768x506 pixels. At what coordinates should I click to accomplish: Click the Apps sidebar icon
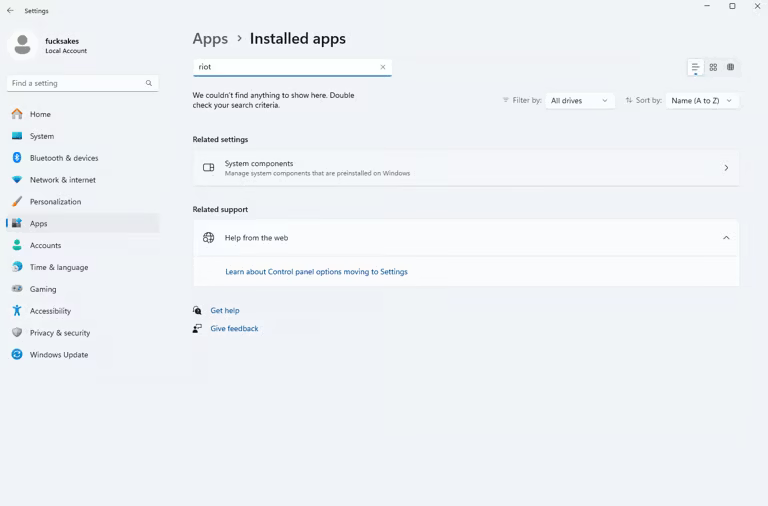(x=17, y=223)
